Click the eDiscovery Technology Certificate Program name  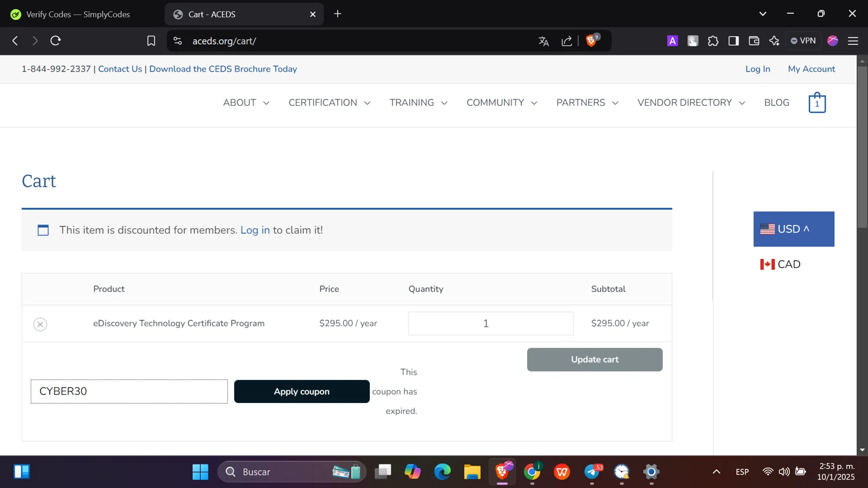[x=179, y=323]
